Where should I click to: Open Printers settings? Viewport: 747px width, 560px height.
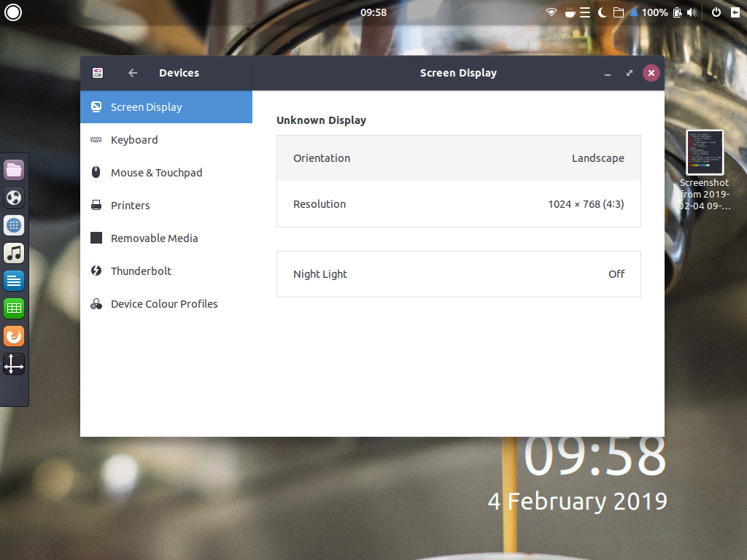(x=129, y=205)
